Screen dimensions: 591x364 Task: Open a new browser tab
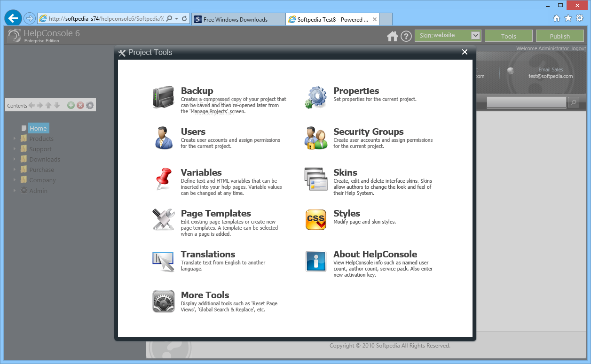tap(386, 19)
